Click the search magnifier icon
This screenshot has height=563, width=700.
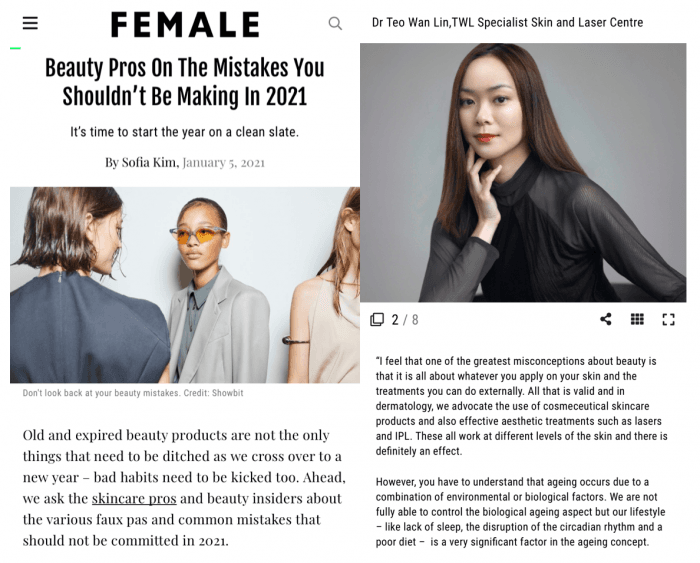(x=335, y=23)
